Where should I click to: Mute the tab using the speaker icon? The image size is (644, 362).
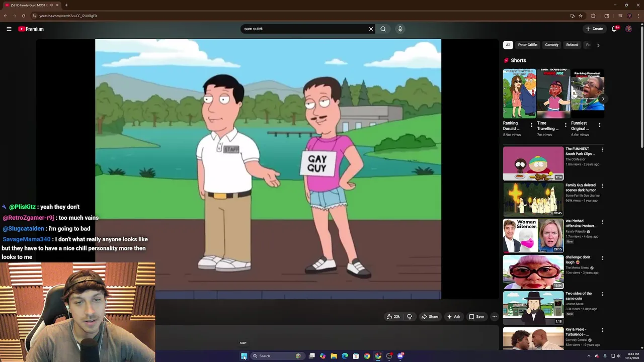pyautogui.click(x=51, y=5)
